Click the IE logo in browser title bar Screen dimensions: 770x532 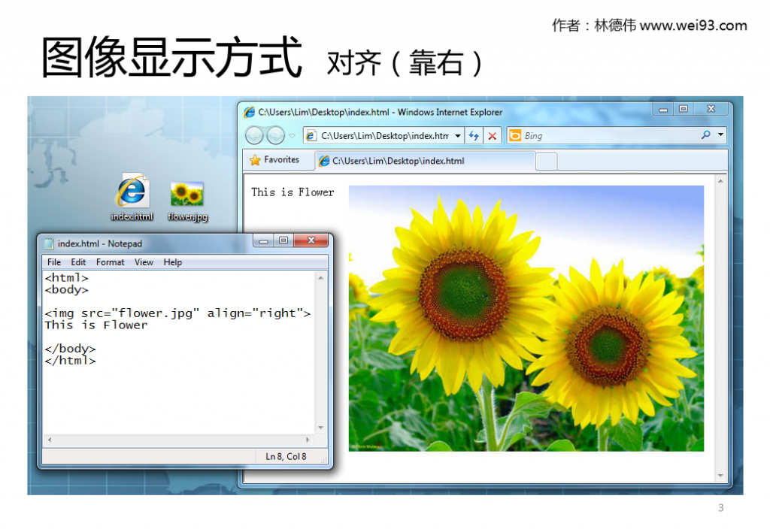(250, 113)
